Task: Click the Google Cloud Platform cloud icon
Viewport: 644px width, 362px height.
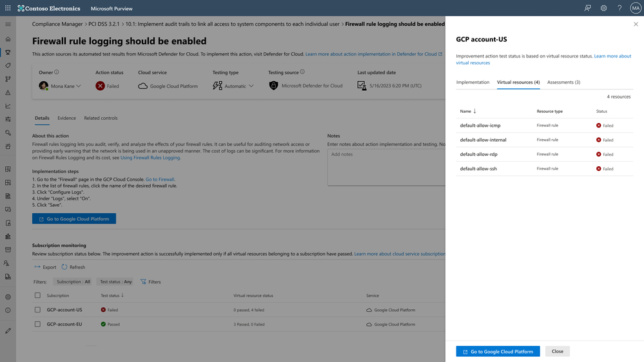Action: point(142,86)
